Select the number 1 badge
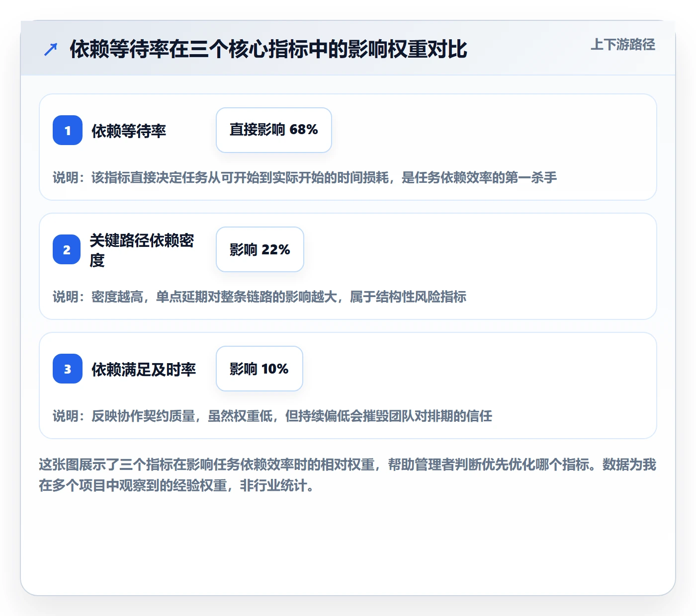The height and width of the screenshot is (616, 696). tap(68, 130)
